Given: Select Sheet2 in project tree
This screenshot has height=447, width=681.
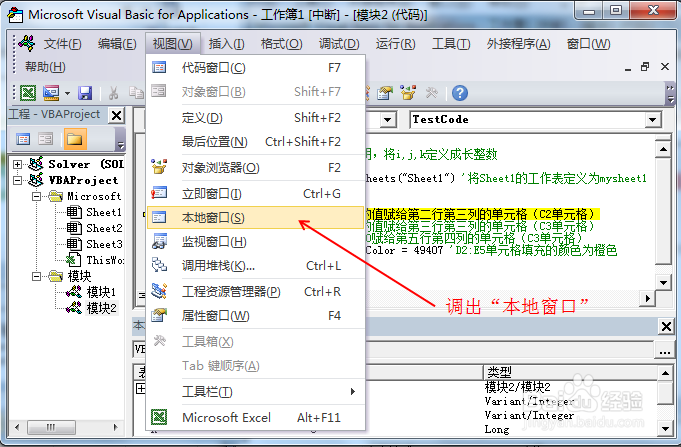Looking at the screenshot, I should pyautogui.click(x=104, y=228).
